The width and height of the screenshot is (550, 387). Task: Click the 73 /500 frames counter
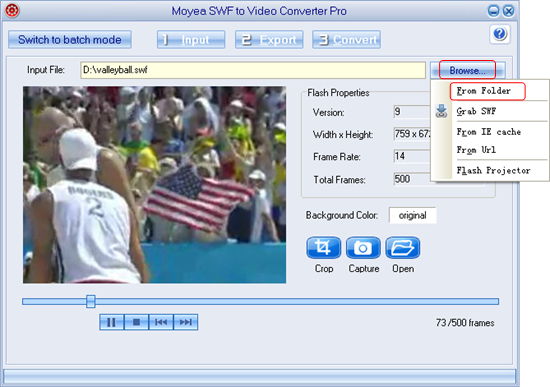pos(465,323)
